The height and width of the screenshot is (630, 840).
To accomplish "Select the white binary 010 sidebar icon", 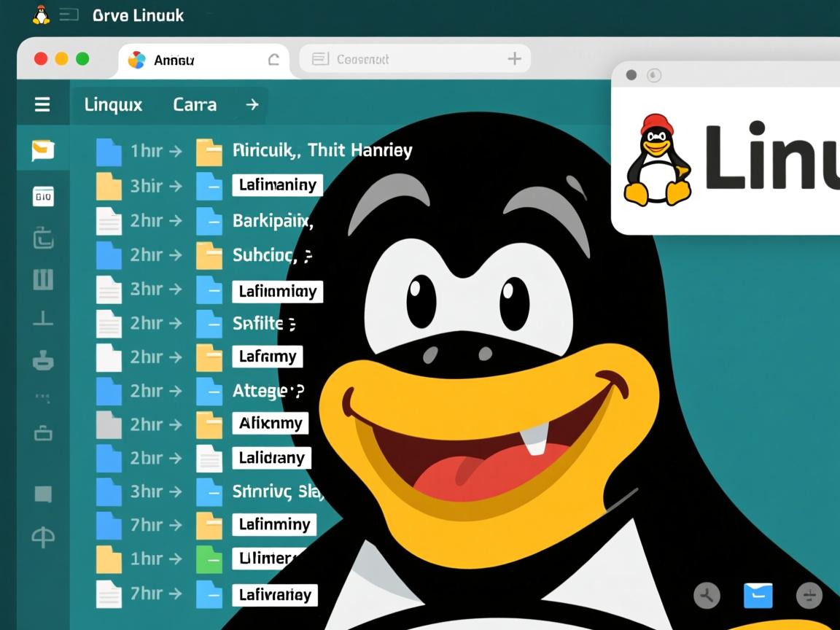I will (43, 195).
